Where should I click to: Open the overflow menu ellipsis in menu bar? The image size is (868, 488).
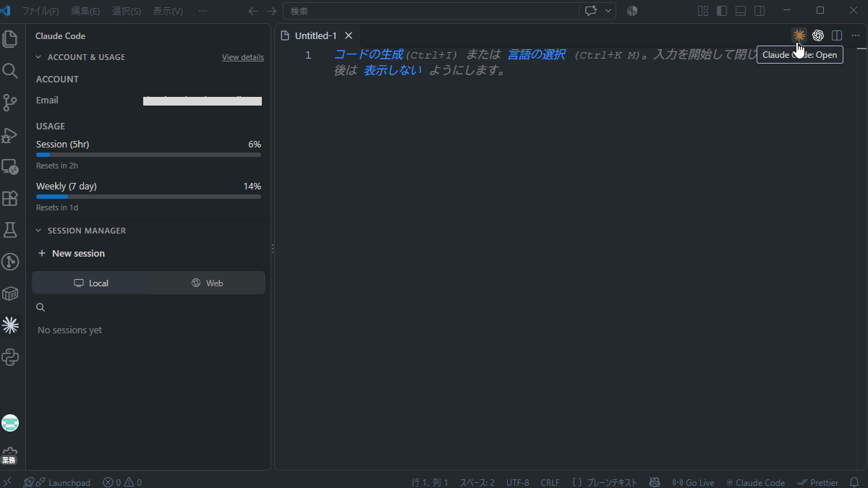(x=203, y=11)
